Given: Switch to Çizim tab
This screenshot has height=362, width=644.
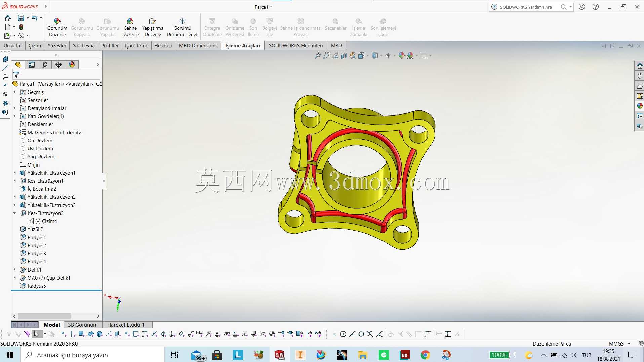Looking at the screenshot, I should tap(35, 45).
